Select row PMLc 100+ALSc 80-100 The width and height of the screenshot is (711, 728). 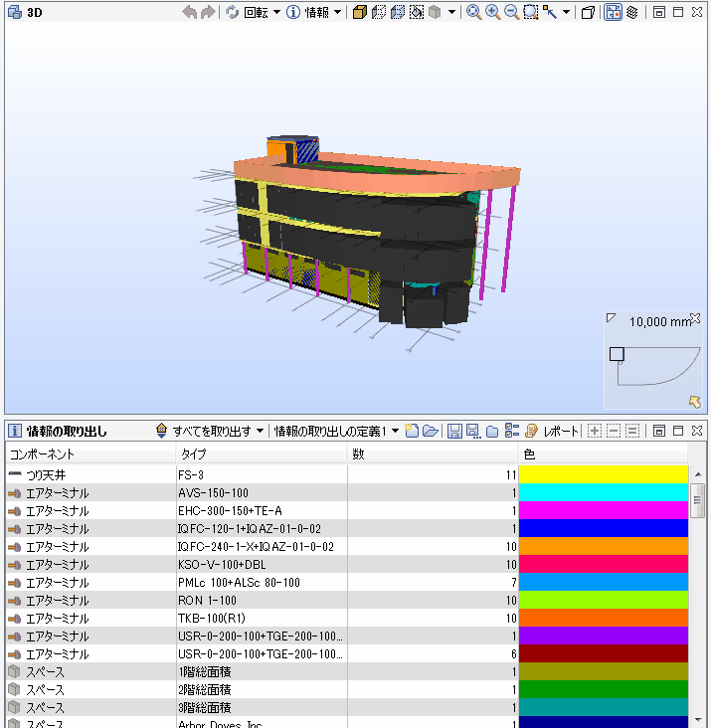[347, 582]
